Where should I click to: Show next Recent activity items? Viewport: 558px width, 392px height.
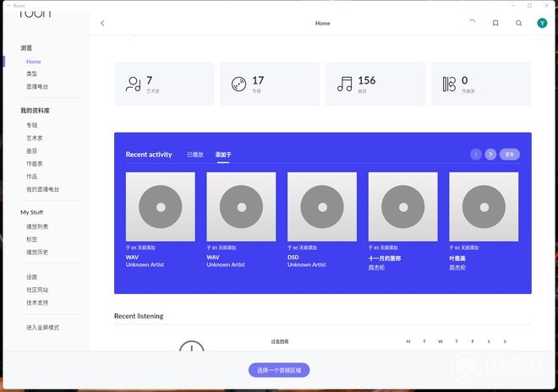coord(490,155)
